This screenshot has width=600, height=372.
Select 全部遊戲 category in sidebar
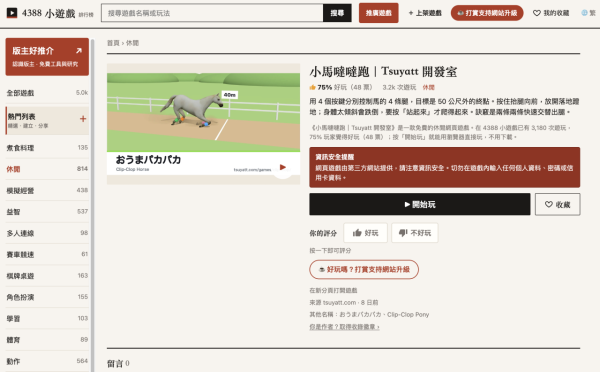(x=47, y=93)
